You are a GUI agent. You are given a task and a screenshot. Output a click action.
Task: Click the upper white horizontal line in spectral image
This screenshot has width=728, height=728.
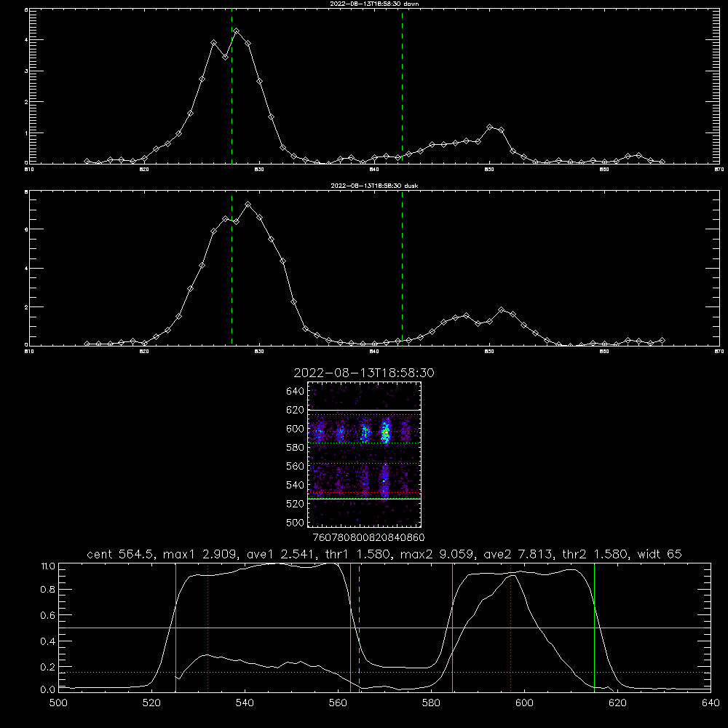(x=365, y=411)
